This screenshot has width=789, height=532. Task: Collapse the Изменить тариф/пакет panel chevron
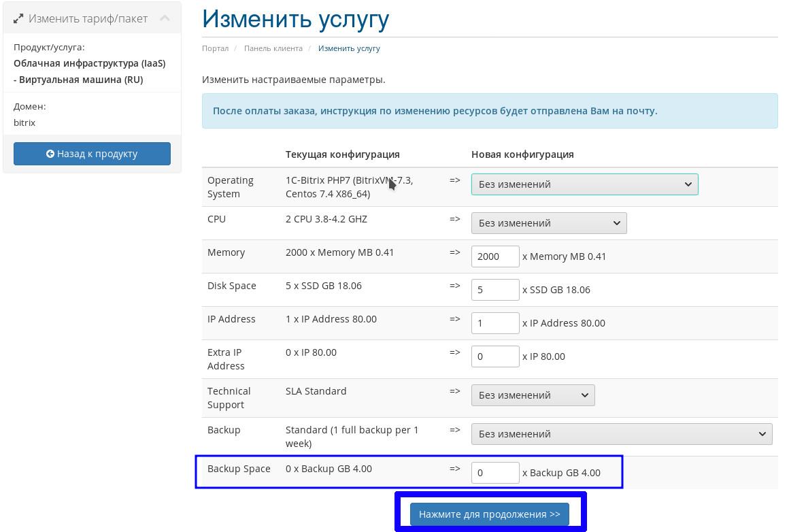click(x=165, y=18)
